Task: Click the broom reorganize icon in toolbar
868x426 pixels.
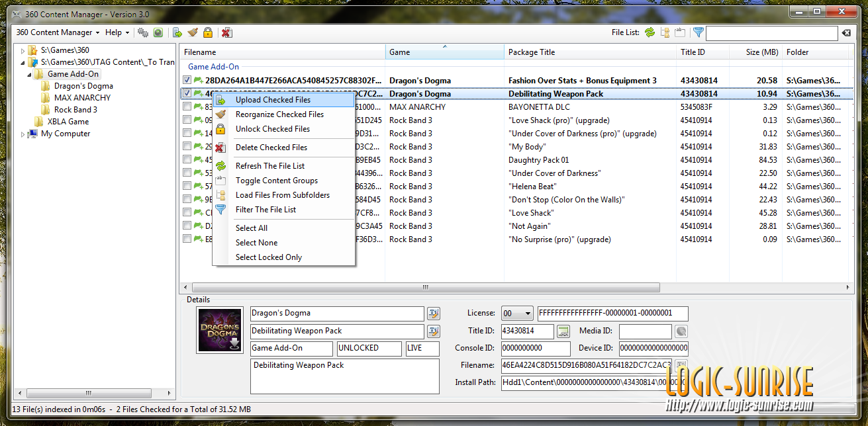Action: (x=193, y=32)
